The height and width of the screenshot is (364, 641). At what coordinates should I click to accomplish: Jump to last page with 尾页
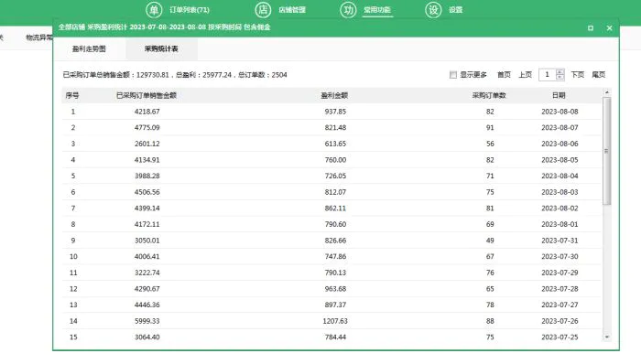click(x=599, y=75)
